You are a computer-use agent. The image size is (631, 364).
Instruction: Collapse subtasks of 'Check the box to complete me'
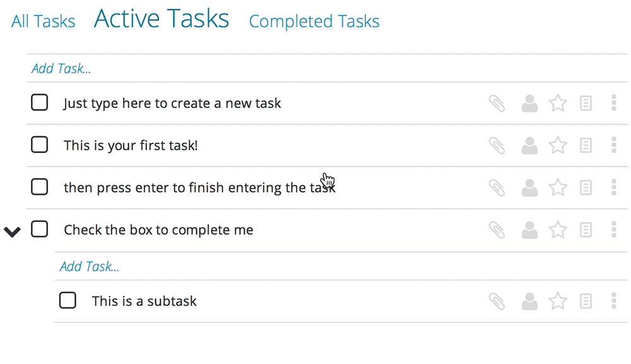pos(12,232)
